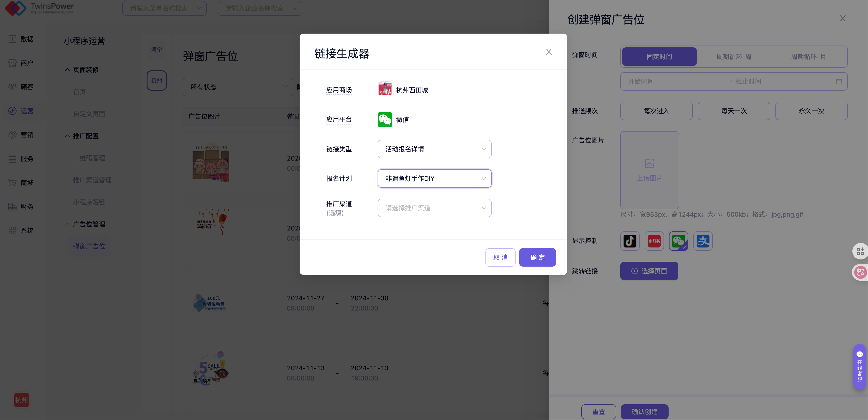
Task: Open the 在线客服 online support widget
Action: tap(859, 367)
